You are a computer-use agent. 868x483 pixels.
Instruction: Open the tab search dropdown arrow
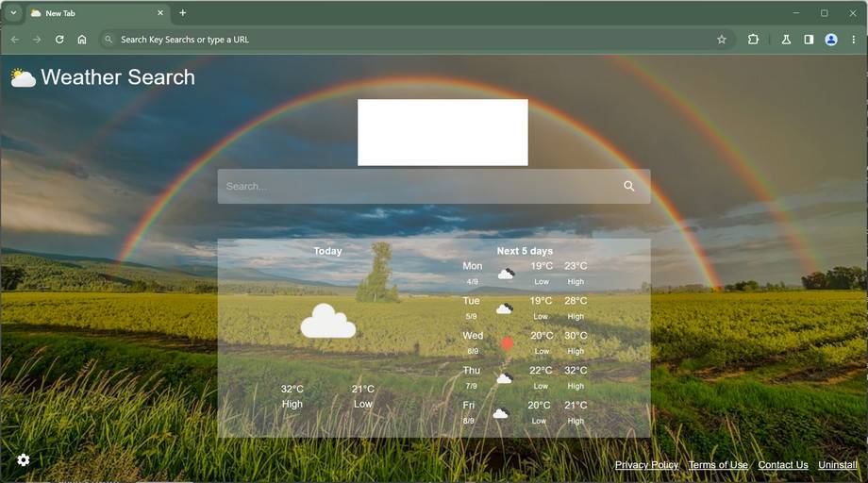tap(13, 12)
